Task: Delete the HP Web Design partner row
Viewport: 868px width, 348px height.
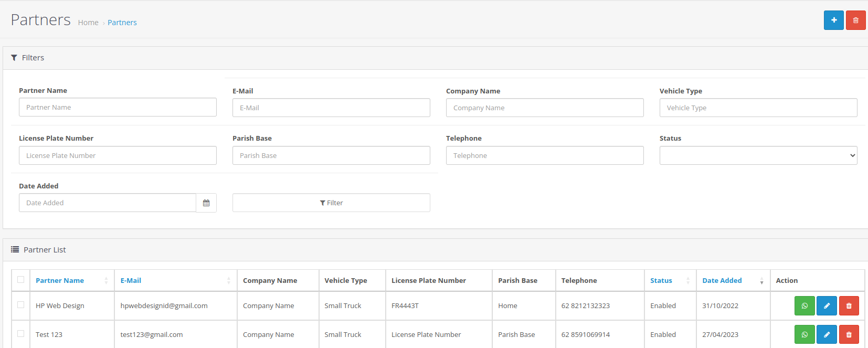Action: [x=849, y=306]
